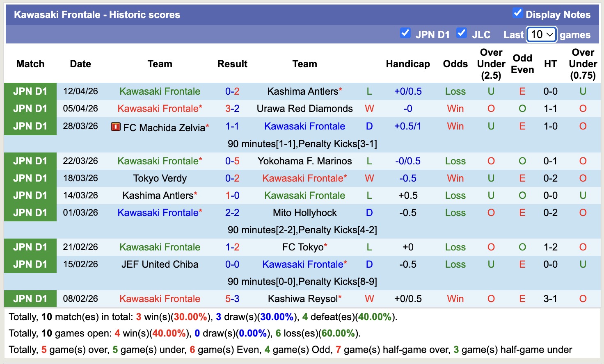Click the 0-5 result of the Yokohama match
604x364 pixels.
(232, 161)
